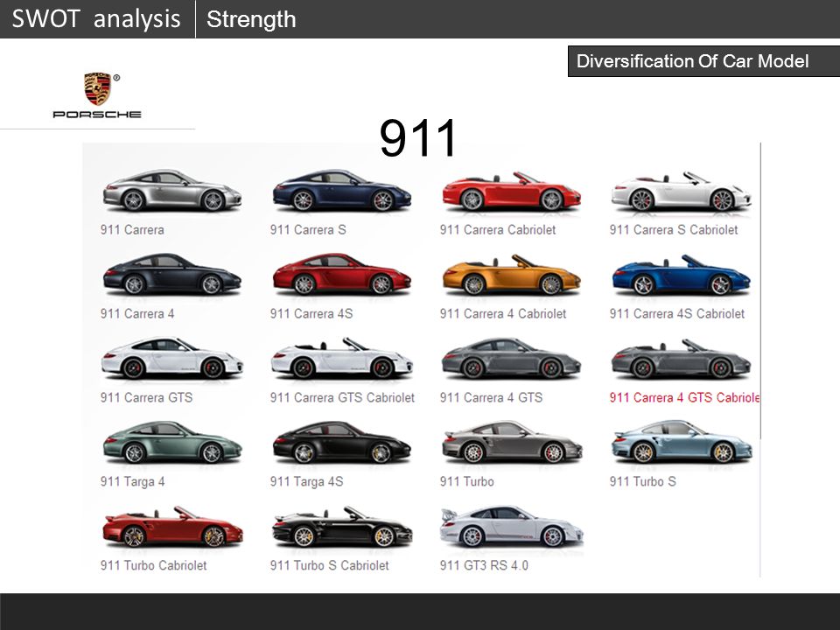
Task: Click the '911 Carrera GTS Cabriolet' label
Action: pos(342,397)
